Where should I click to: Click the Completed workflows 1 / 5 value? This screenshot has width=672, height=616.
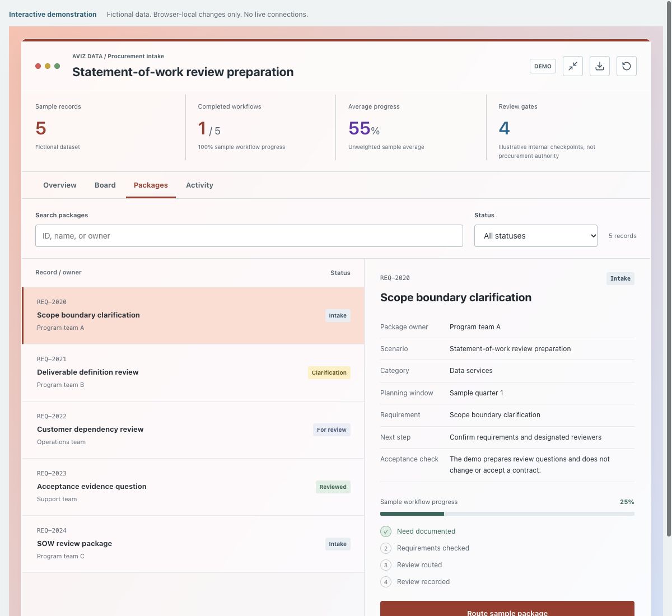[209, 129]
